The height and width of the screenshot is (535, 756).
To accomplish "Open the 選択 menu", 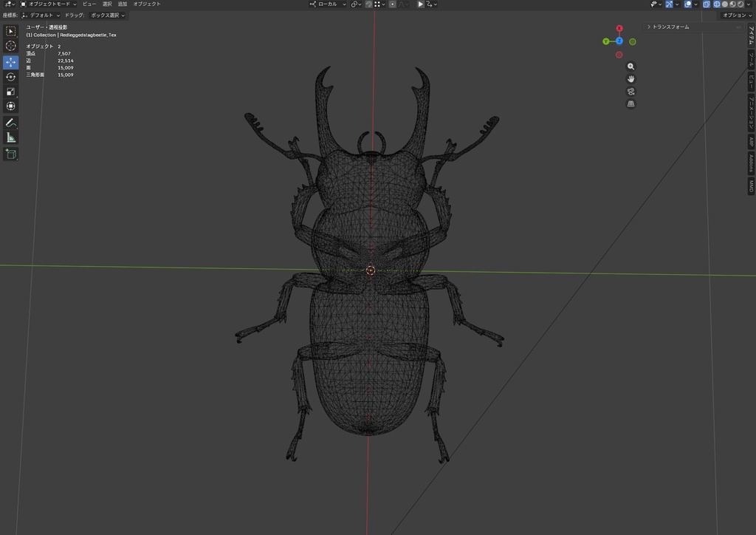I will [107, 4].
